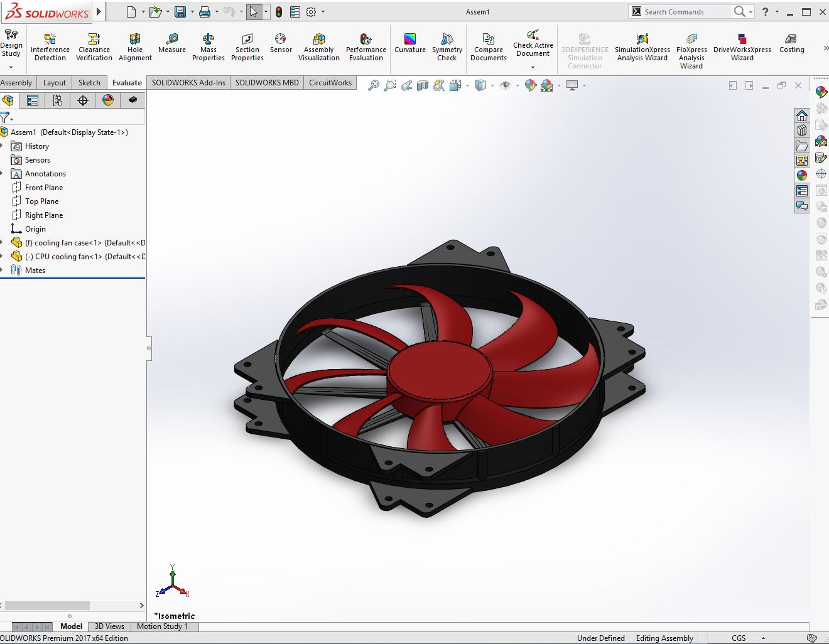Run Symmetry Check
Viewport: 829px width, 644px height.
click(447, 47)
